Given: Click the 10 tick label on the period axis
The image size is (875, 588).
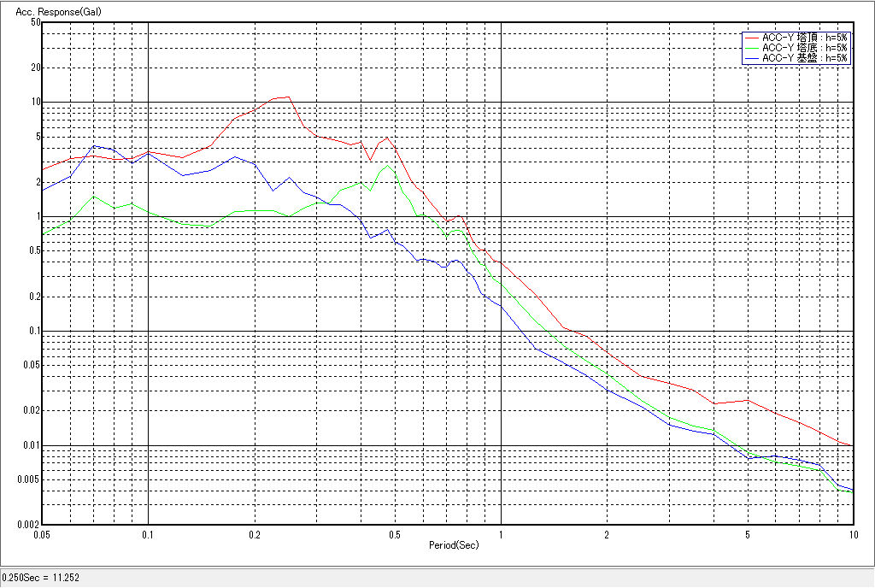Looking at the screenshot, I should pos(852,534).
